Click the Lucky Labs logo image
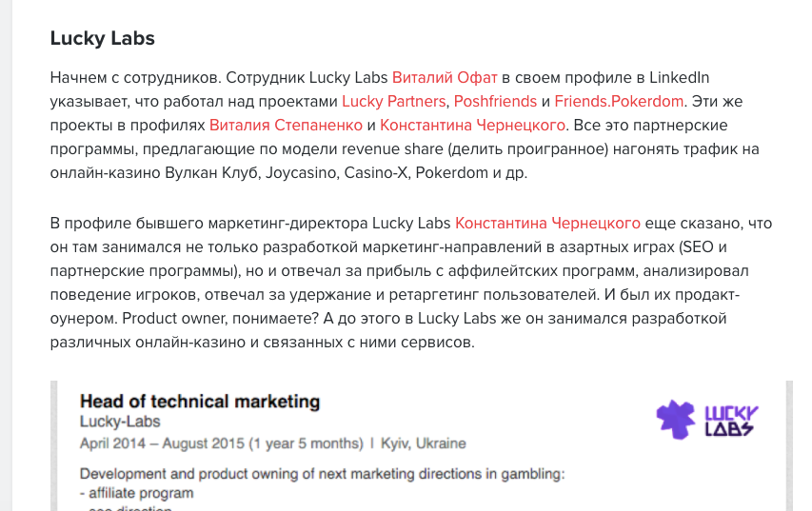 click(707, 420)
